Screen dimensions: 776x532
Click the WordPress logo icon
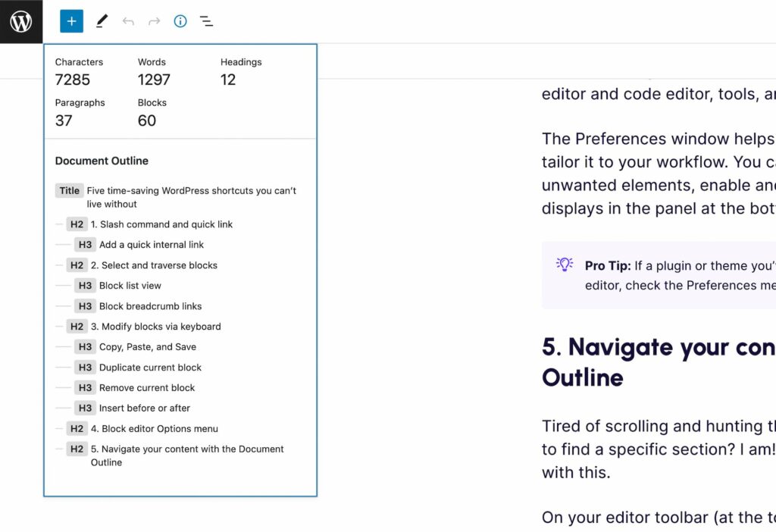[x=20, y=21]
